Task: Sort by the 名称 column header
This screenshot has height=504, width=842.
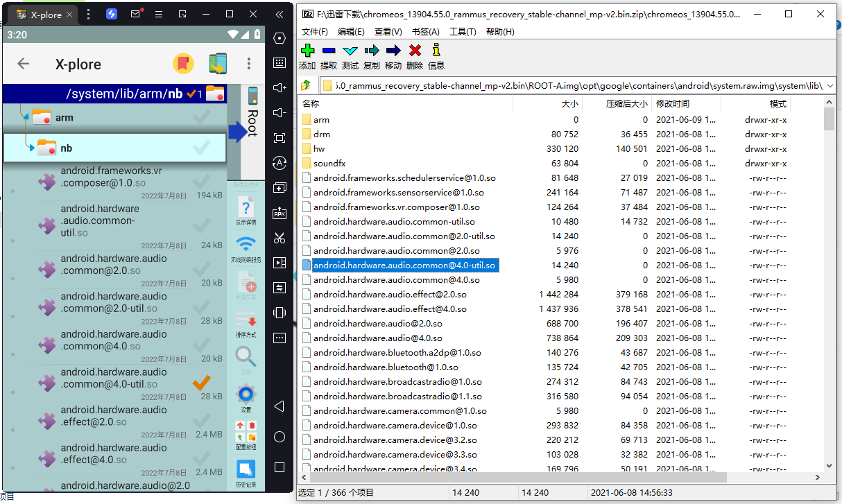Action: point(406,104)
